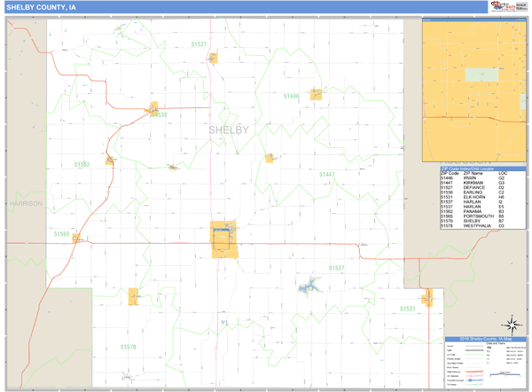Viewport: 532px width, 392px height.
Task: Select the SHELBY row in the index table
Action: coord(483,221)
